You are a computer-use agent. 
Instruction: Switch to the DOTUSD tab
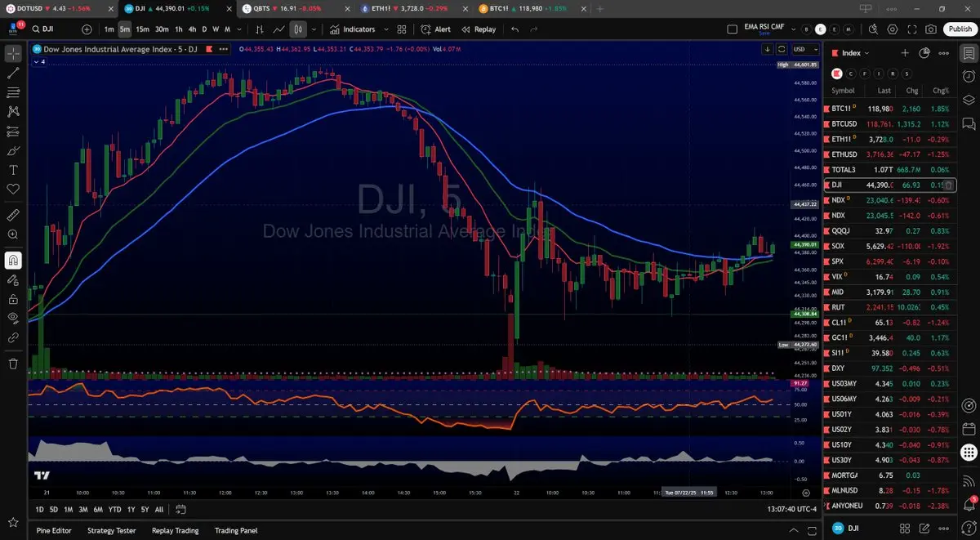(59, 8)
